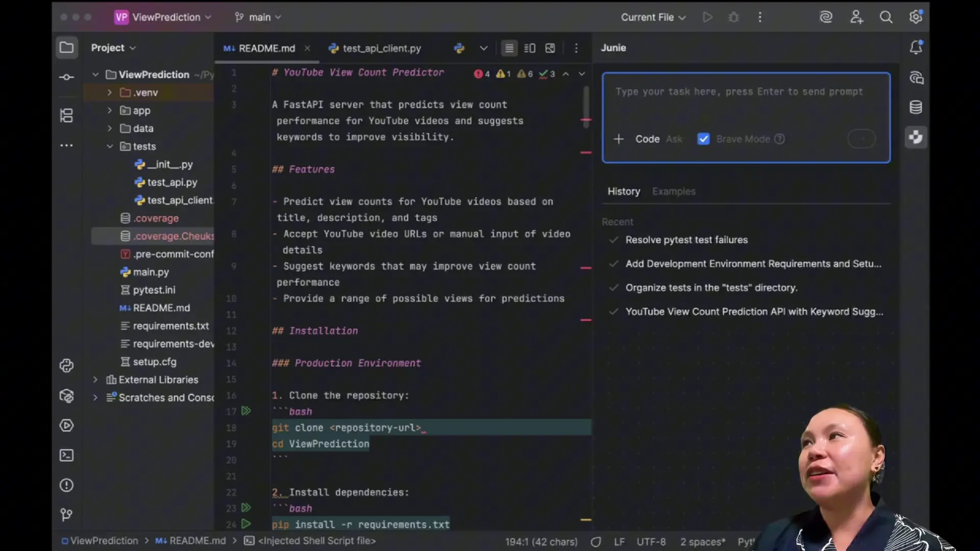980x551 pixels.
Task: Expand the data folder
Action: coord(109,128)
